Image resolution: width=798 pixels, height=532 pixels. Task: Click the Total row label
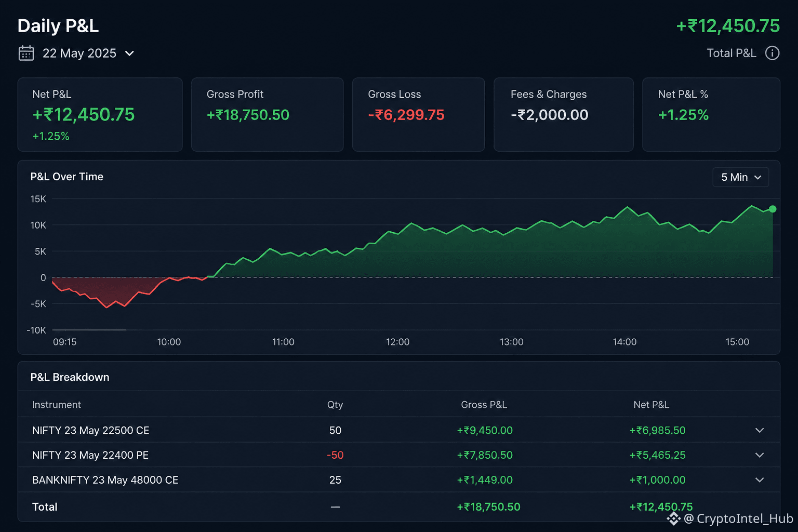pos(45,507)
